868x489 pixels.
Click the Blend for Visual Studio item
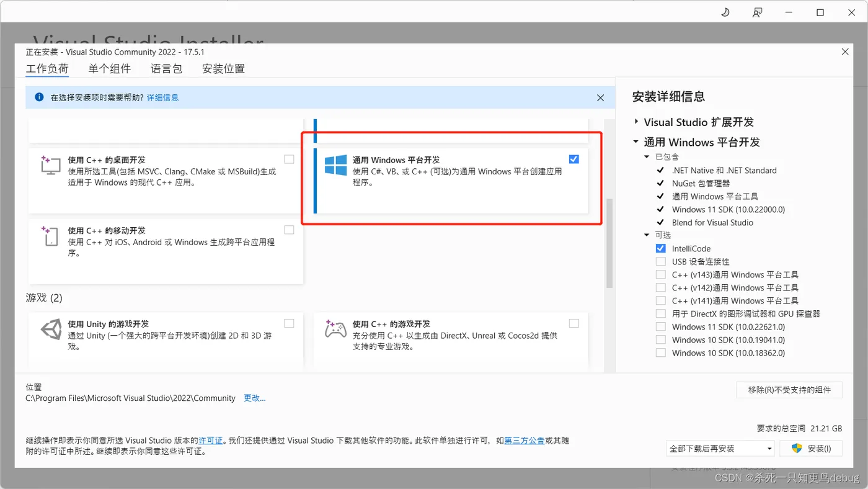click(712, 222)
